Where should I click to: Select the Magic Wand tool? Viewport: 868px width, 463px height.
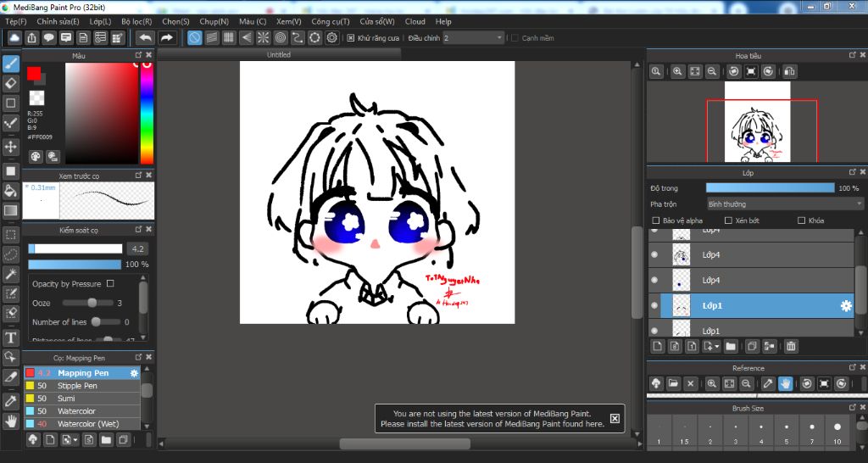(x=10, y=274)
